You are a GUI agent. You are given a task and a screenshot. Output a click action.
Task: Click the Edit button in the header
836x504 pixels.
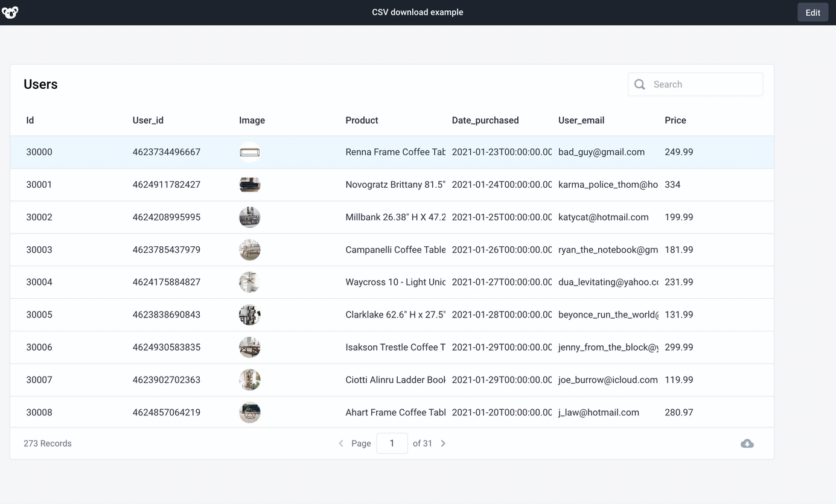tap(812, 12)
